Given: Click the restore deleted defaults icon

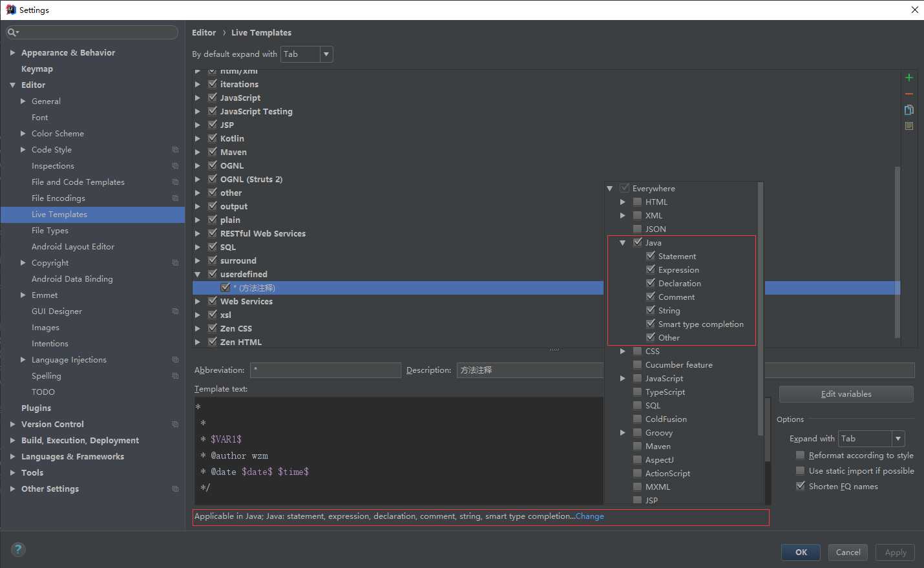Looking at the screenshot, I should pos(909,126).
